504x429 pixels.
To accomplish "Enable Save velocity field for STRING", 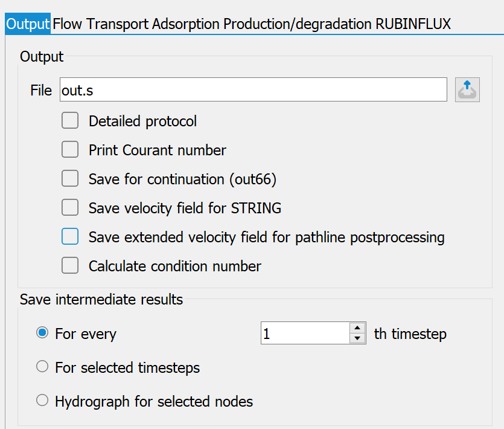I will click(x=70, y=207).
